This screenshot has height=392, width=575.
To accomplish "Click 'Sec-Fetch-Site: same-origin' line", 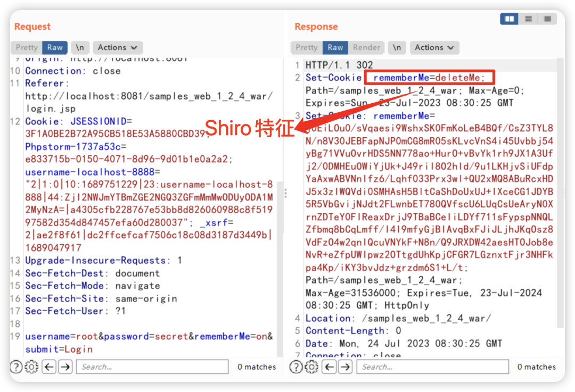I will (101, 298).
